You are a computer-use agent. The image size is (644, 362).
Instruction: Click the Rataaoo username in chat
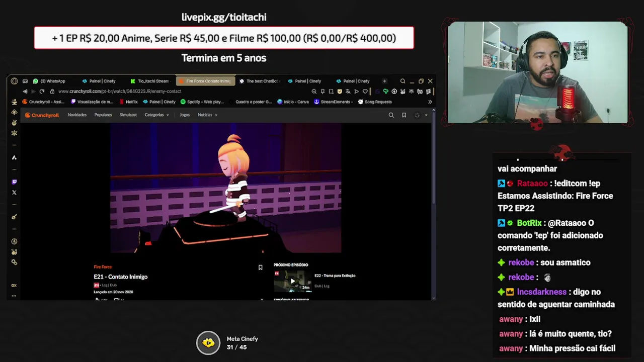532,184
